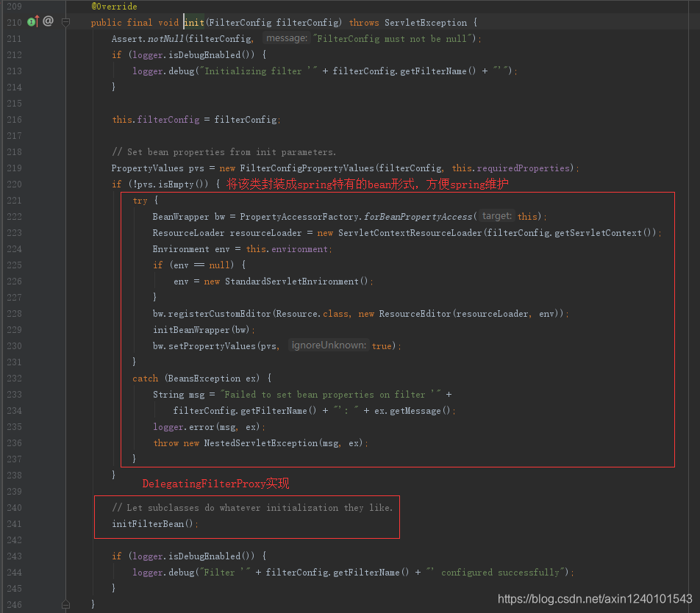700x613 pixels.
Task: Click setPropertyValues on line 230
Action: pos(212,346)
